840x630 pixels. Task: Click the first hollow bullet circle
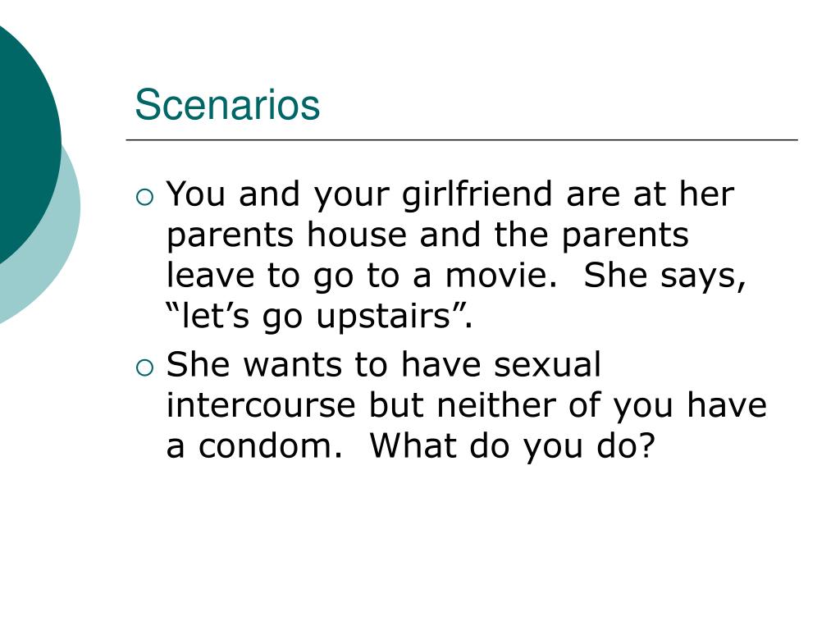click(x=144, y=198)
